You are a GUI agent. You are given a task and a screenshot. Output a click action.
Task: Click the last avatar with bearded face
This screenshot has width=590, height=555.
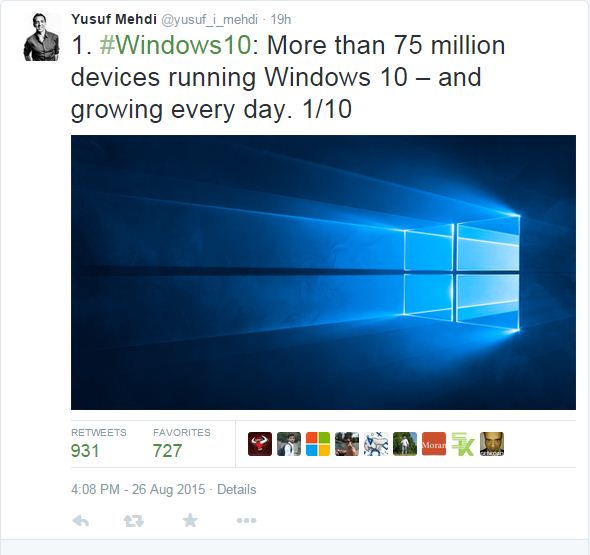point(492,444)
